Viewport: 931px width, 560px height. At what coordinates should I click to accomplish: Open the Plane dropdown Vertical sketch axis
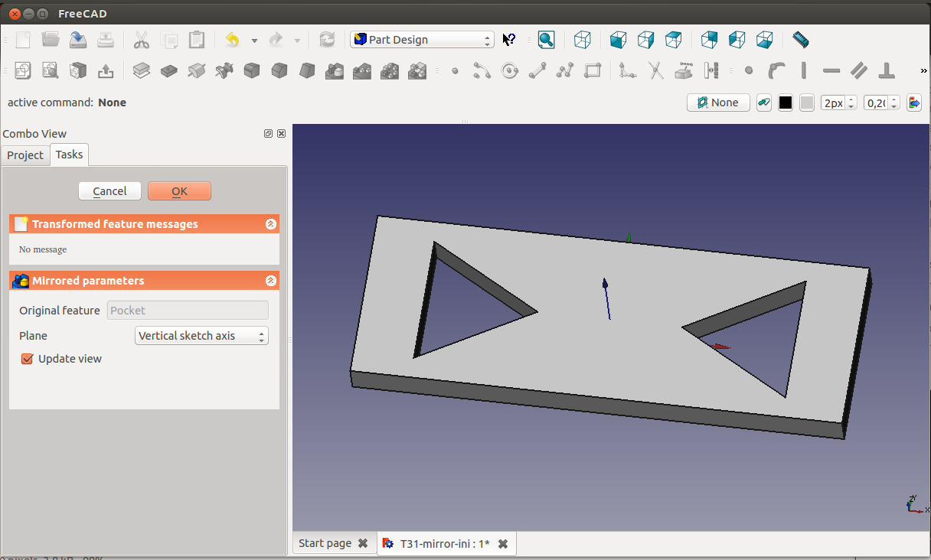[x=201, y=336]
